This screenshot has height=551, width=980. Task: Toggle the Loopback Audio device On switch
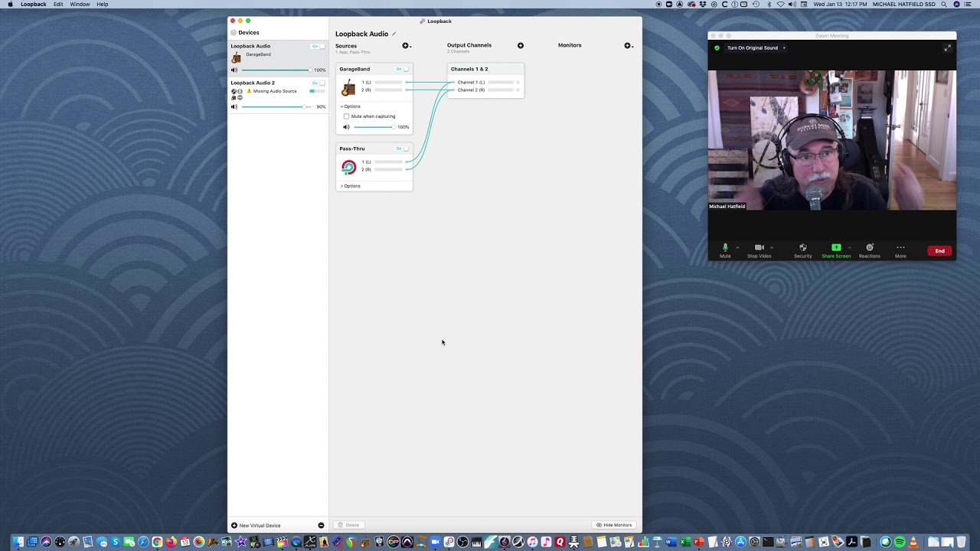tap(318, 46)
